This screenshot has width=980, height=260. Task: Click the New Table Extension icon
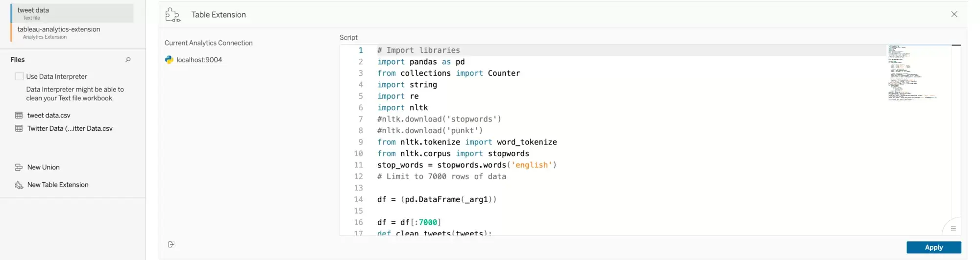[19, 185]
